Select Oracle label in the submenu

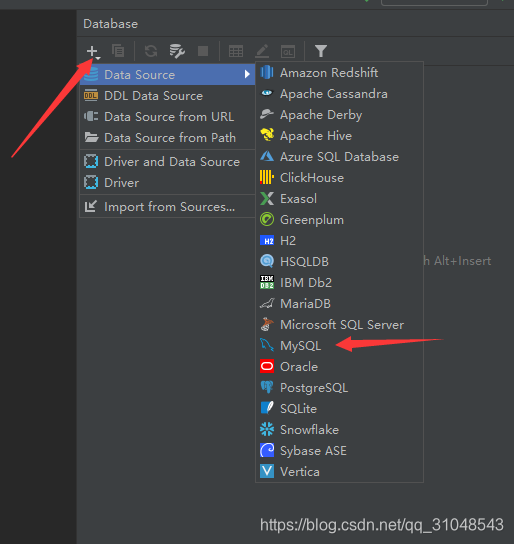(x=299, y=367)
